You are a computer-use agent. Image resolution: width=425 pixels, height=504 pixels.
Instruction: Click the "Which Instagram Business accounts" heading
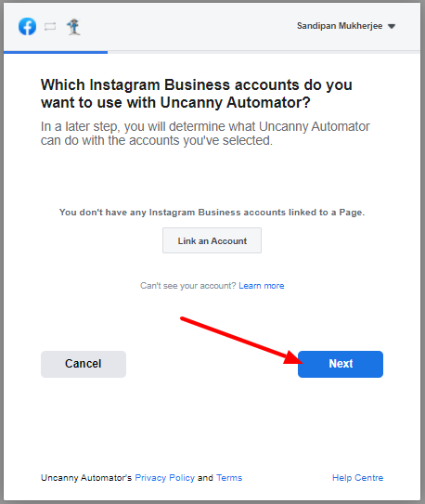pyautogui.click(x=197, y=94)
